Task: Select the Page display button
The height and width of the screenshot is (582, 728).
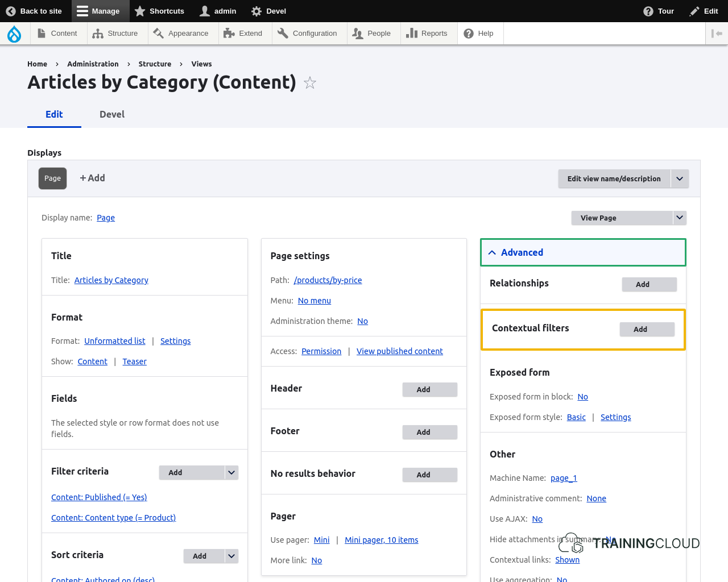Action: [x=52, y=178]
